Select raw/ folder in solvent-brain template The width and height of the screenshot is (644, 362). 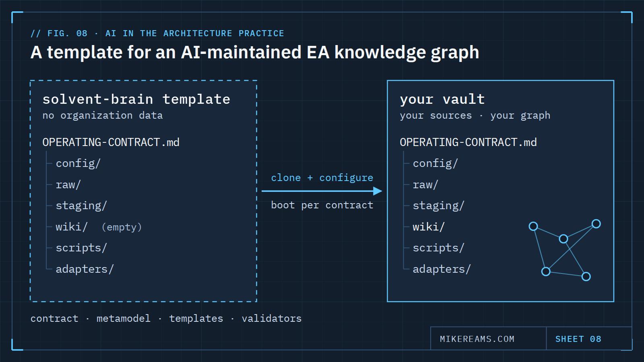coord(68,185)
